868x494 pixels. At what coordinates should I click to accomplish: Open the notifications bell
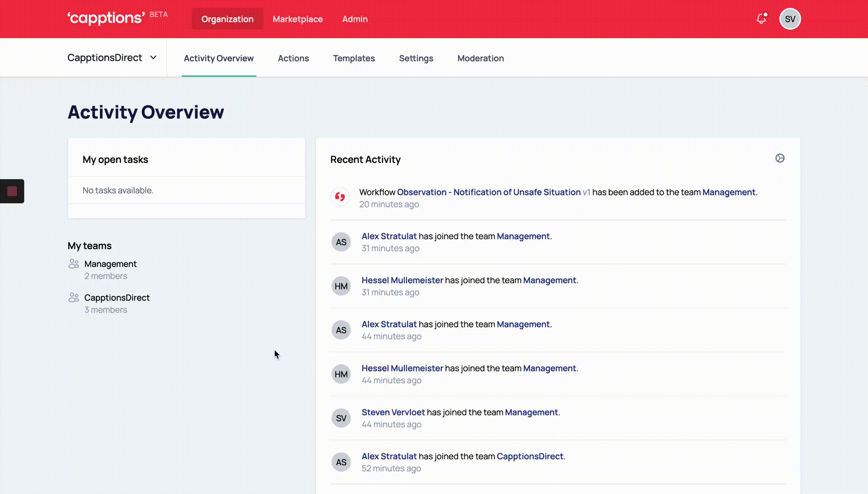coord(761,19)
